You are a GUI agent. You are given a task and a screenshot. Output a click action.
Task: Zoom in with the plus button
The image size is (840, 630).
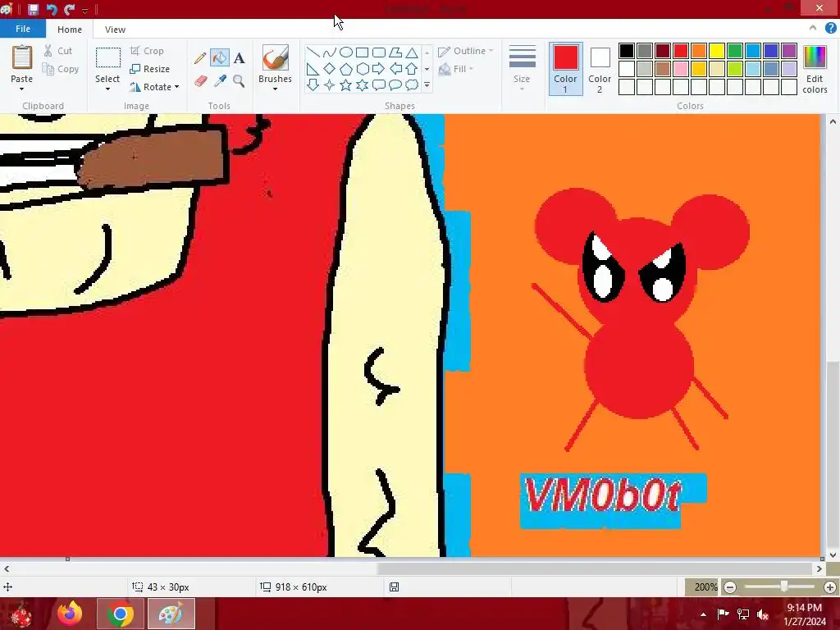[830, 587]
